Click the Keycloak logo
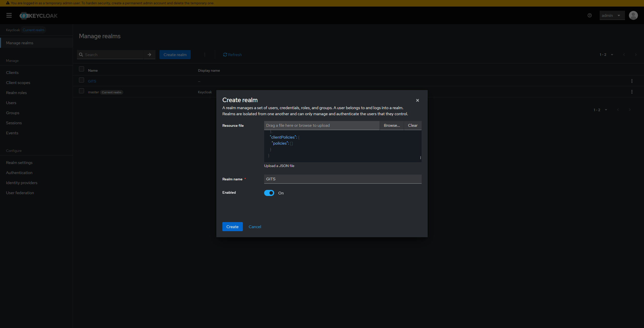The height and width of the screenshot is (328, 644). (38, 16)
